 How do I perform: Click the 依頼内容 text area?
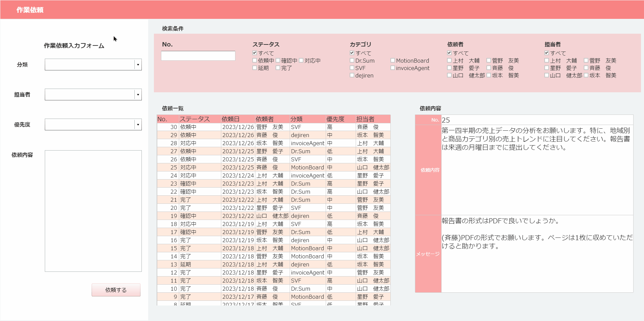click(93, 211)
